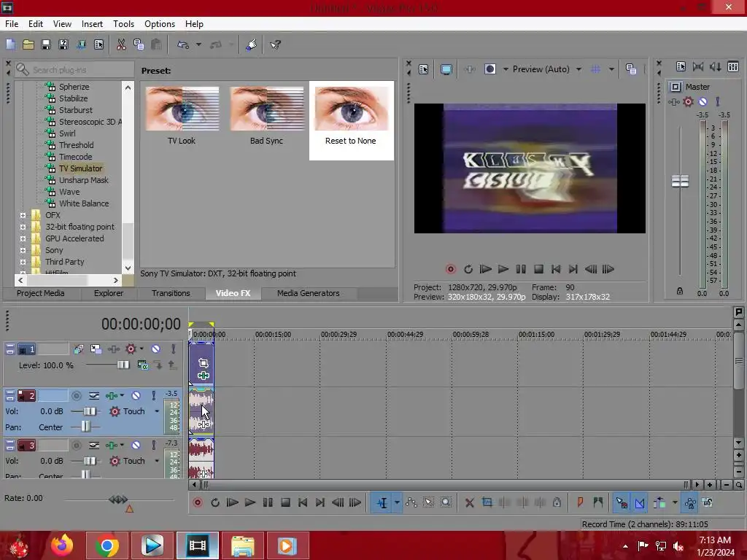This screenshot has height=560, width=747.
Task: Click the Normal Edit Tool icon
Action: pos(382,503)
